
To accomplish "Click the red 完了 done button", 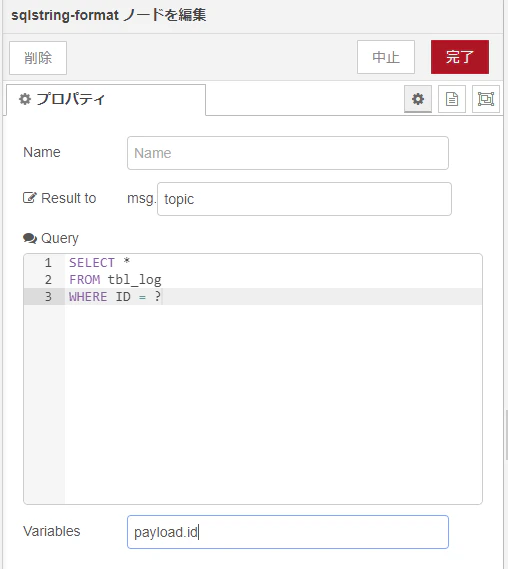I will pos(460,57).
